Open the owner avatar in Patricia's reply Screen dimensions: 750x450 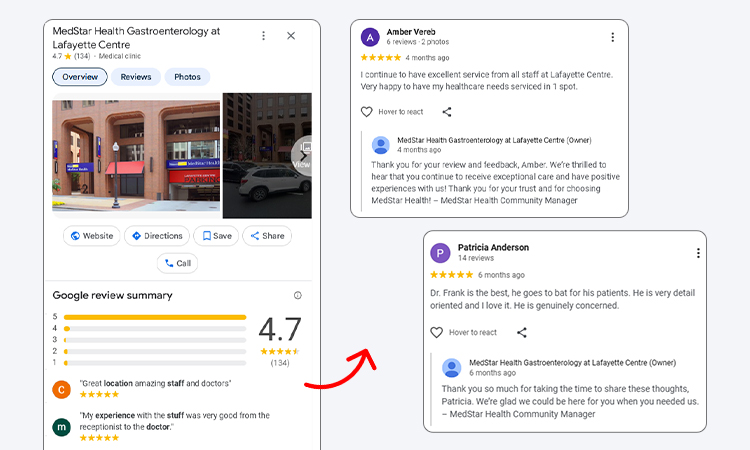[x=452, y=368]
